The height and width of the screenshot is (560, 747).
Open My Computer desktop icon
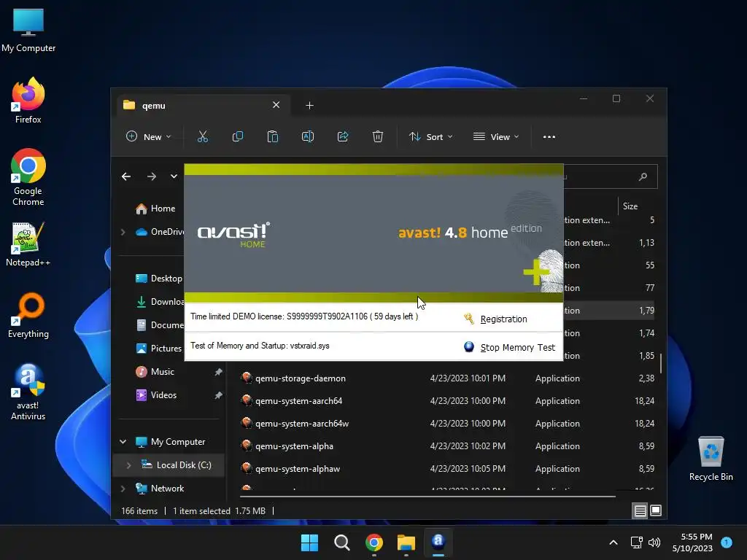tap(28, 30)
